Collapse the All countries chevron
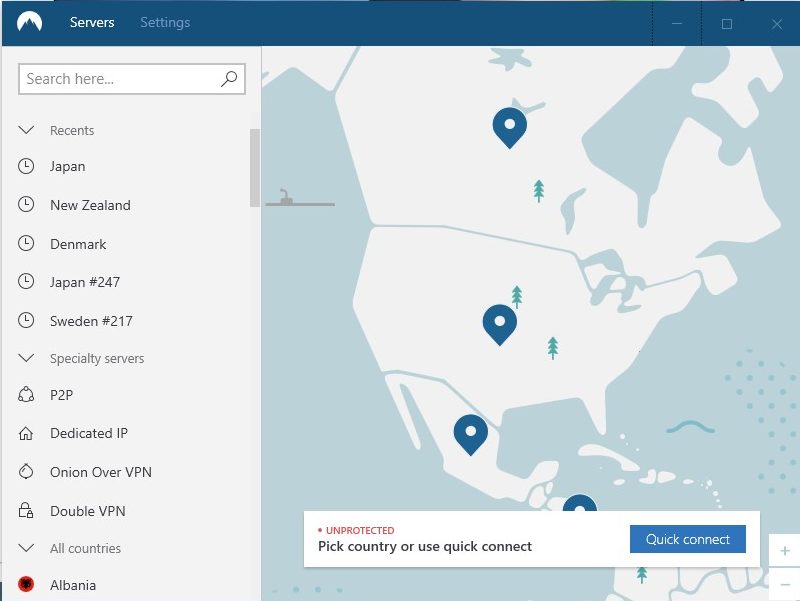800x601 pixels. pos(26,548)
